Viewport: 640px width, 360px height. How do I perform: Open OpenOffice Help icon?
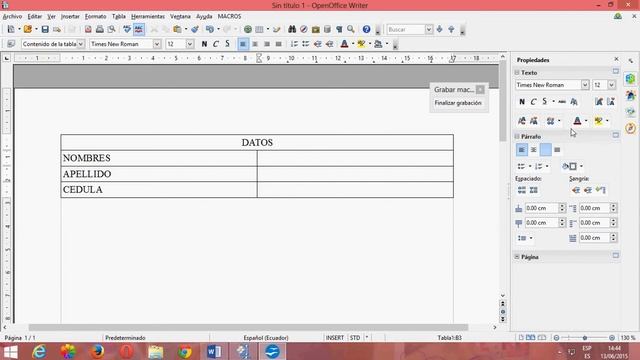(366, 29)
